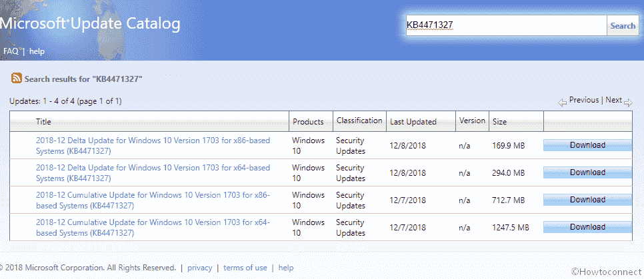Screen dimensions: 644x279
Task: Focus the KB4471327 search input field
Action: (507, 26)
